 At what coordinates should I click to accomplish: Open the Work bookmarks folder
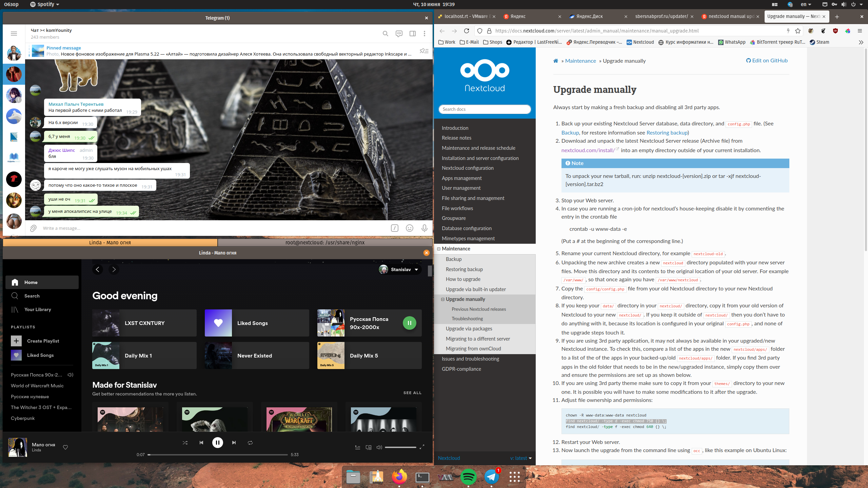point(447,42)
